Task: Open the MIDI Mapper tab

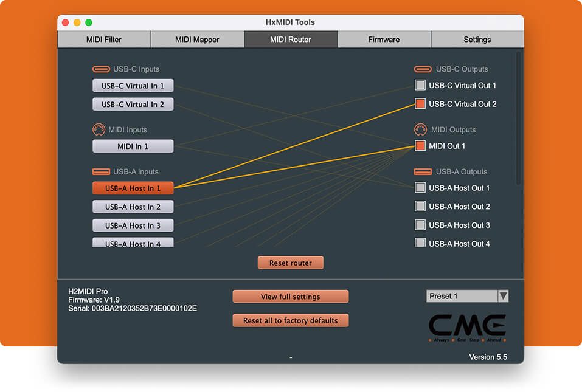Action: pos(197,40)
